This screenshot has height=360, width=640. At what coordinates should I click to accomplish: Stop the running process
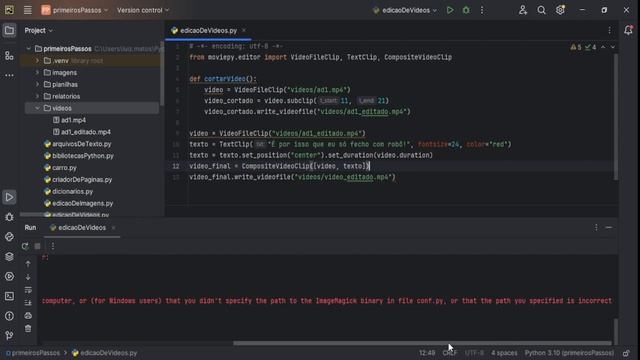(x=37, y=246)
